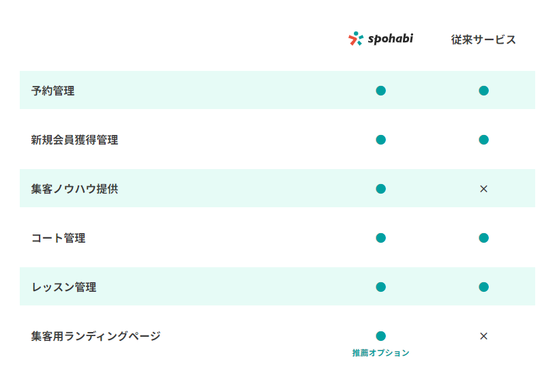
Task: Click spohabi teal dot for 予約管理
Action: pyautogui.click(x=381, y=91)
